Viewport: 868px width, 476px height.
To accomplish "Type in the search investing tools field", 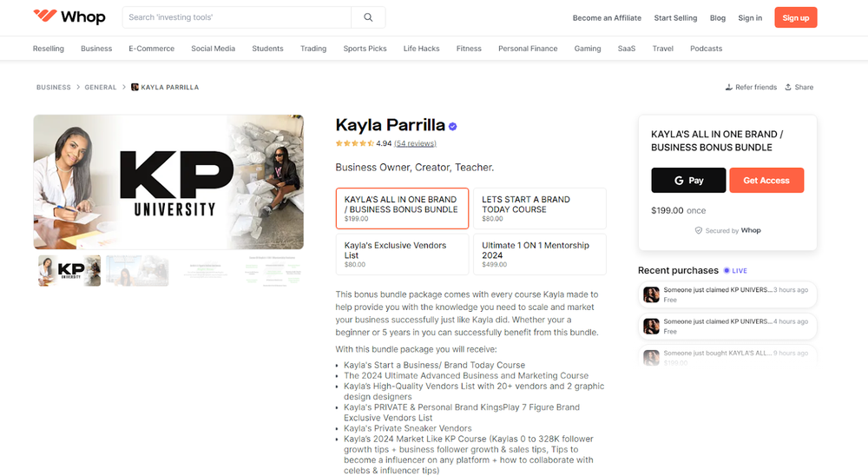I will tap(237, 17).
